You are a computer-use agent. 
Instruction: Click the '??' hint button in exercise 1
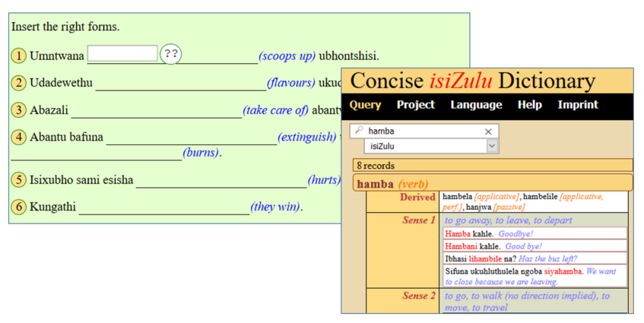171,54
